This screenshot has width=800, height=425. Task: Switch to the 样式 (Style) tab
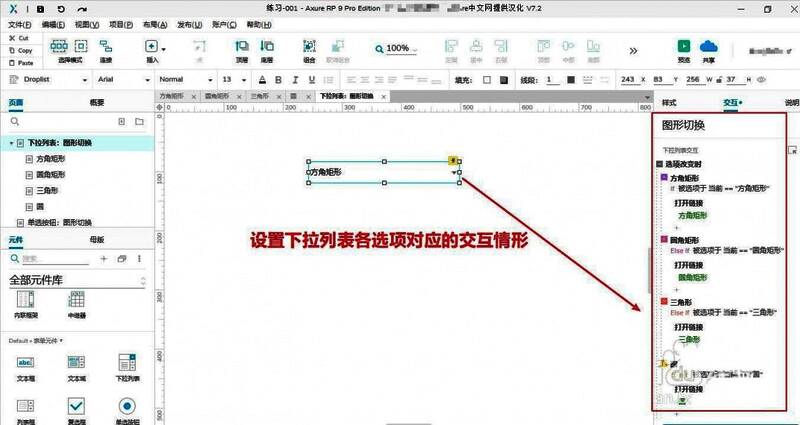click(670, 102)
